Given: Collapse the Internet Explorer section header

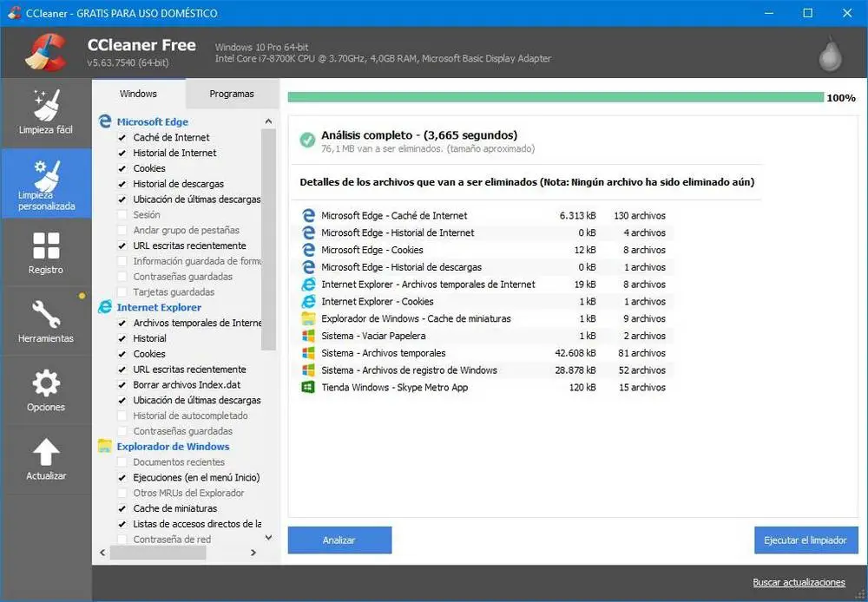Looking at the screenshot, I should pyautogui.click(x=159, y=307).
